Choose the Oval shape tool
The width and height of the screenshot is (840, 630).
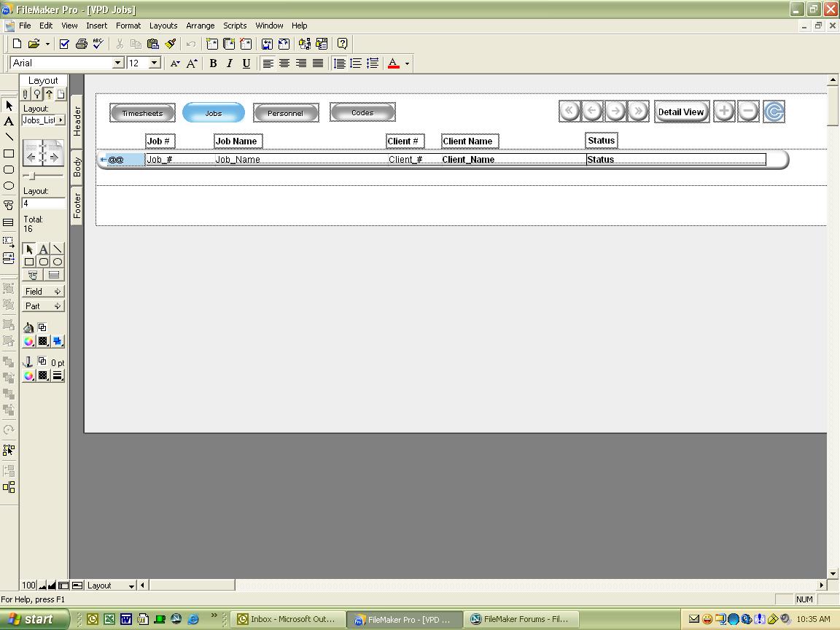[x=9, y=186]
